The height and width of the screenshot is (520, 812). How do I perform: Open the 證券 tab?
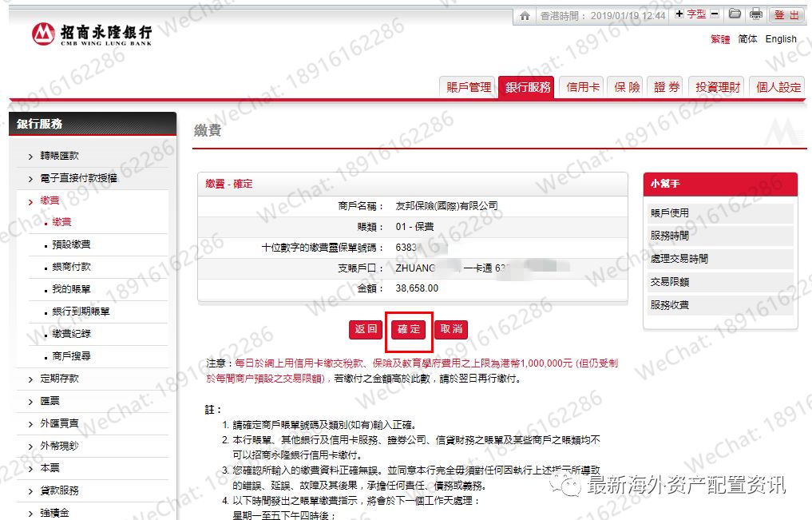pos(667,87)
